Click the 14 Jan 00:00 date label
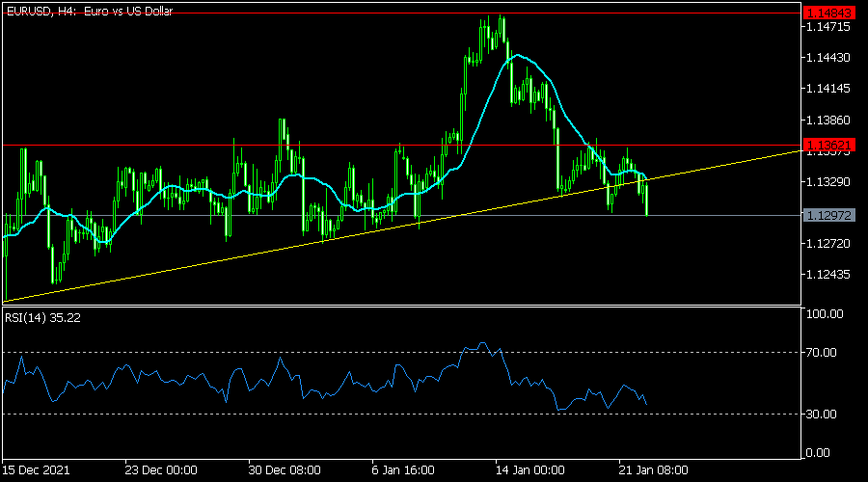The image size is (868, 482). 530,470
